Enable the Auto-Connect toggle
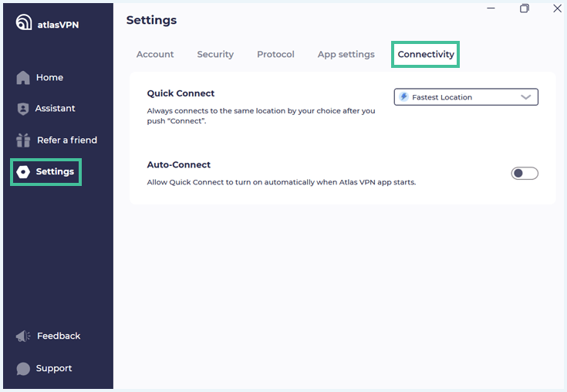Screen dimensions: 567x392 point(525,173)
